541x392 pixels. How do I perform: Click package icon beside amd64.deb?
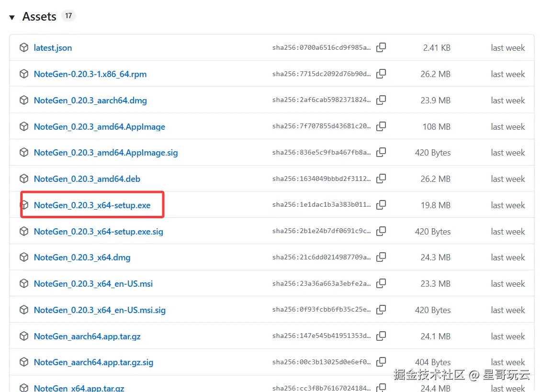coord(24,179)
